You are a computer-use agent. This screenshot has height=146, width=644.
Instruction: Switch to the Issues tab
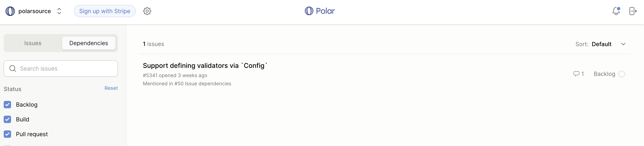click(33, 43)
